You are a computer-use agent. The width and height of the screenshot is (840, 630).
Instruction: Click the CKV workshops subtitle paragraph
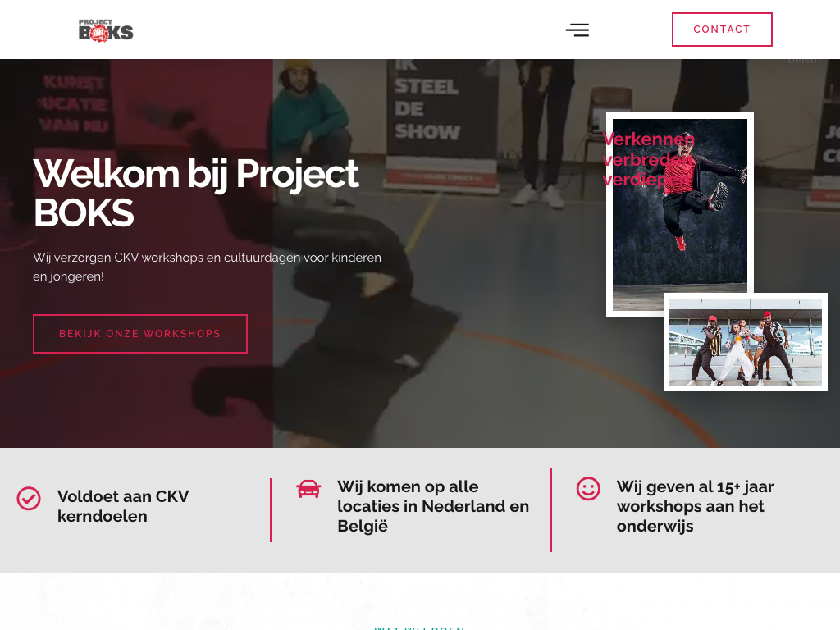[x=207, y=267]
